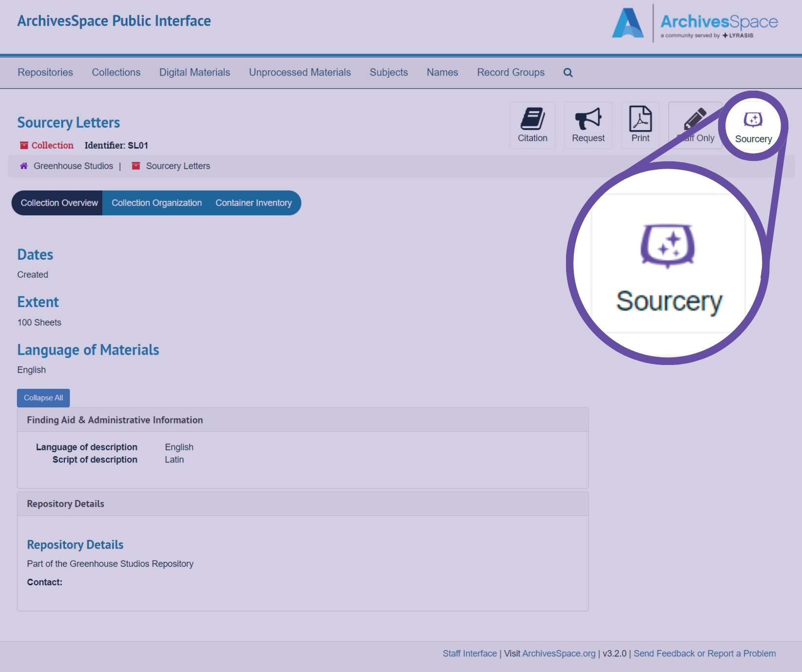
Task: Open the Greenhouse Studios breadcrumb link
Action: tap(73, 166)
